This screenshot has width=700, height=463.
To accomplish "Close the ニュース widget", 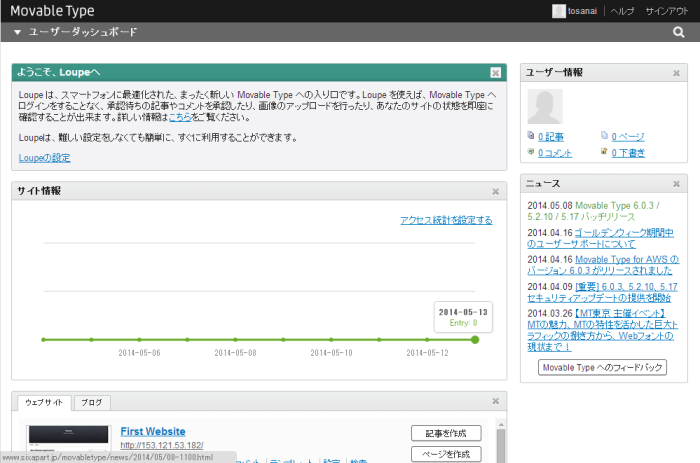I will 677,184.
